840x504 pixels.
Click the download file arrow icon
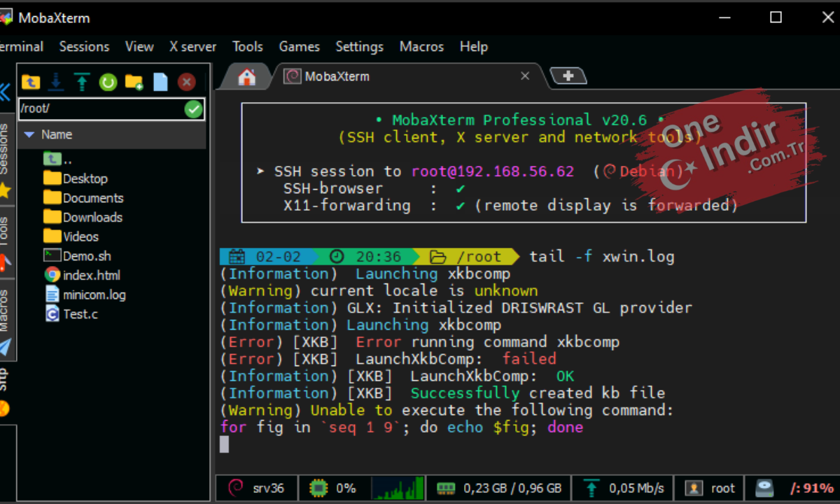tap(57, 82)
